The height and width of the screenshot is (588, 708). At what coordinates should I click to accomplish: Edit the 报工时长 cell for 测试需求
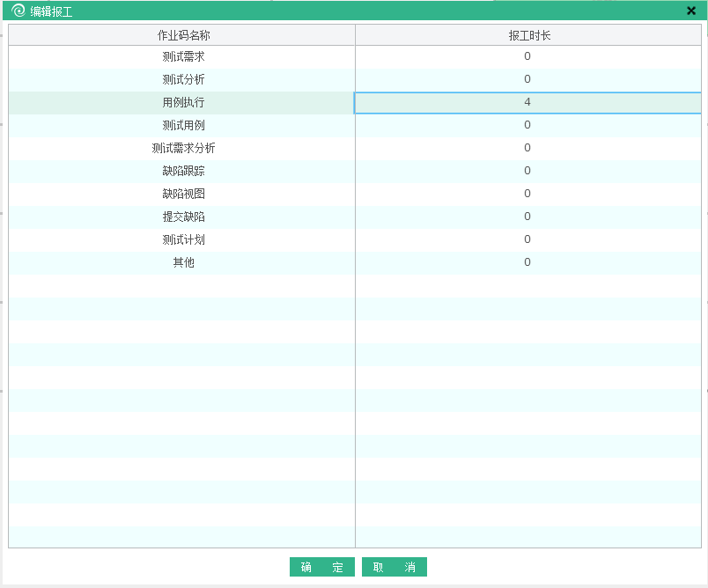527,56
